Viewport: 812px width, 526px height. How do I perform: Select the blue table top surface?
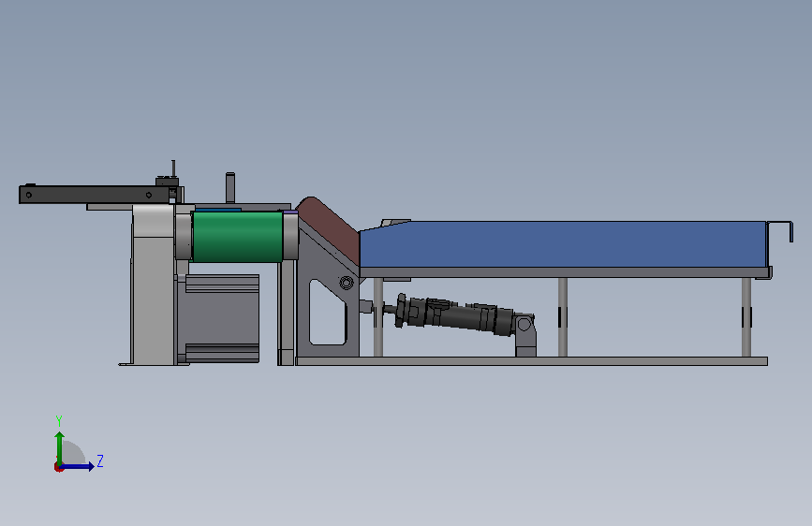(x=563, y=244)
